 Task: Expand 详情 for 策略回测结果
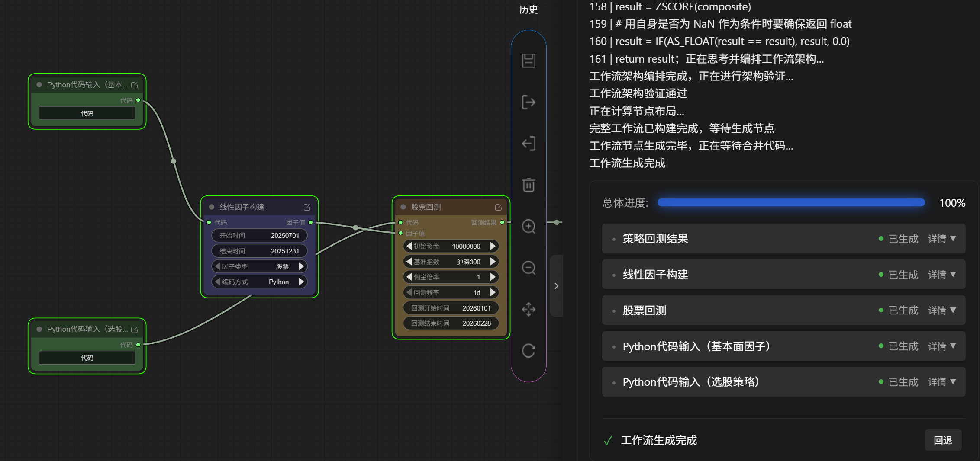[x=942, y=239]
